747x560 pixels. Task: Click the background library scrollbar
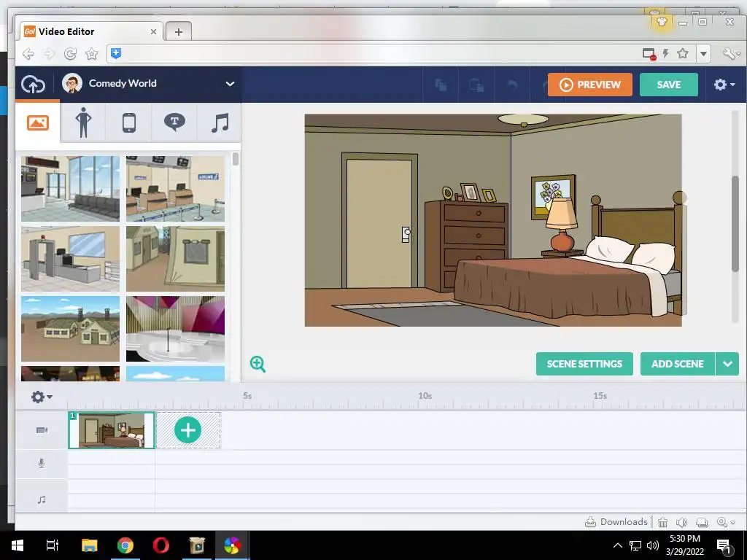pyautogui.click(x=236, y=159)
